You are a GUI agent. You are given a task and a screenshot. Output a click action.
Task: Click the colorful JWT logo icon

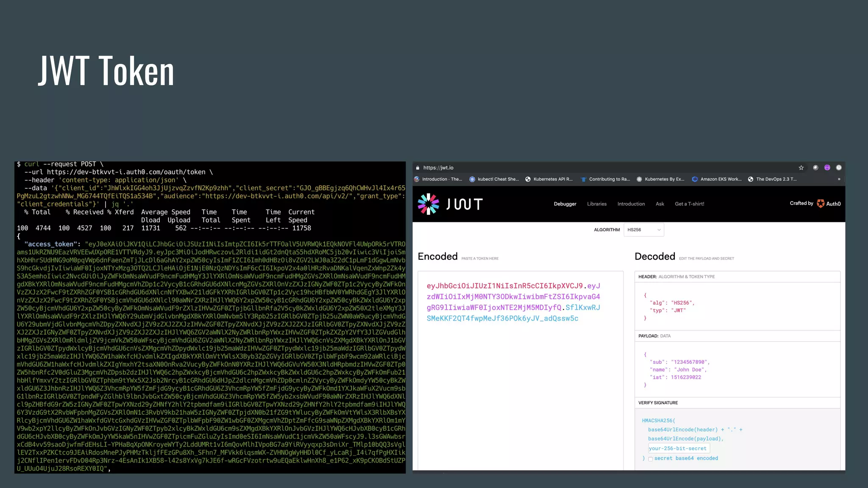tap(428, 204)
